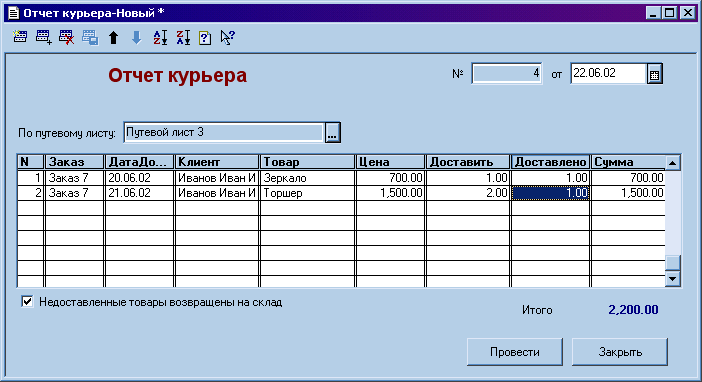Screen dimensions: 702x382
Task: Activate the context help pointer icon
Action: [x=228, y=38]
